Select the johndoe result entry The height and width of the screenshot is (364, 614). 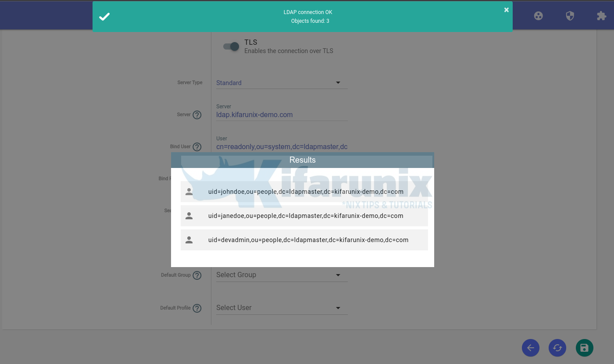click(304, 192)
